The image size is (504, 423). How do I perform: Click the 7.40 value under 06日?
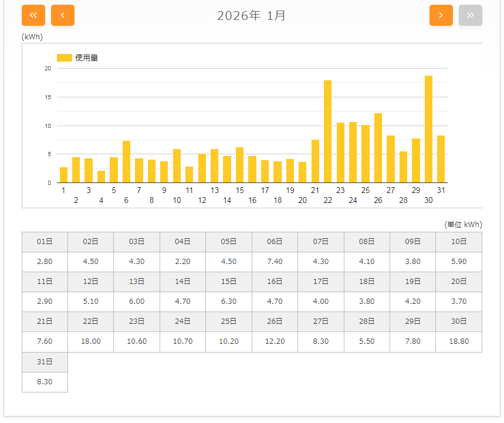click(x=275, y=262)
